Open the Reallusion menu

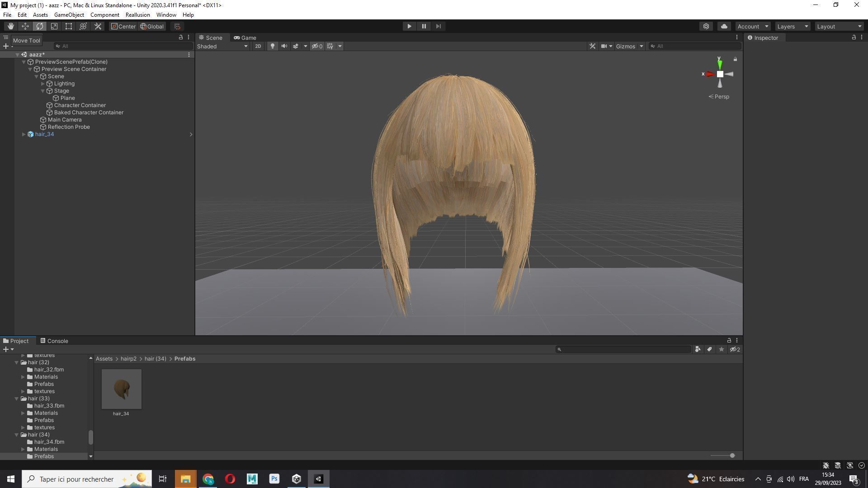tap(137, 15)
